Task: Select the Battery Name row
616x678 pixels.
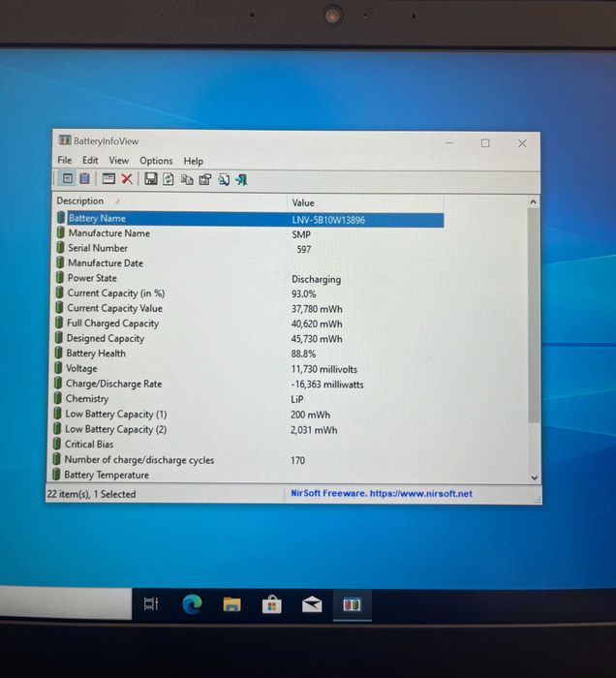Action: [x=250, y=219]
